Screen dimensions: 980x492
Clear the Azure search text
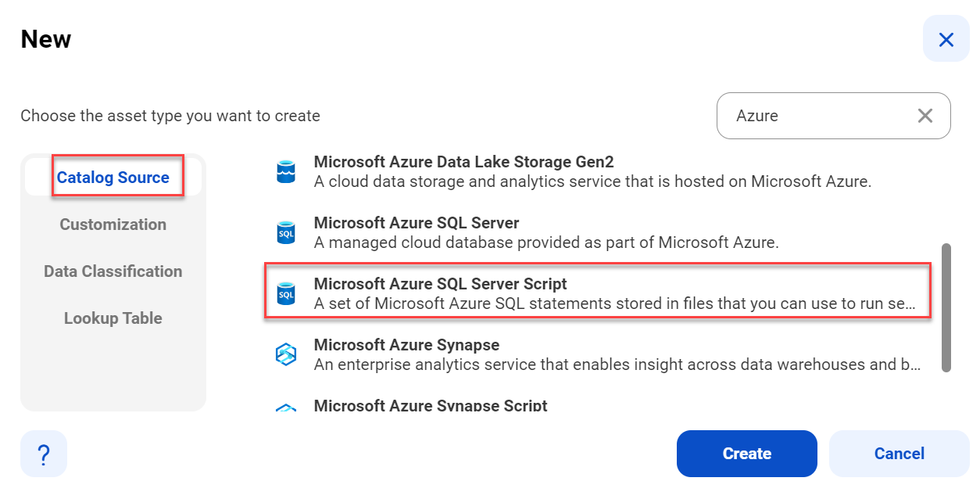pos(925,116)
